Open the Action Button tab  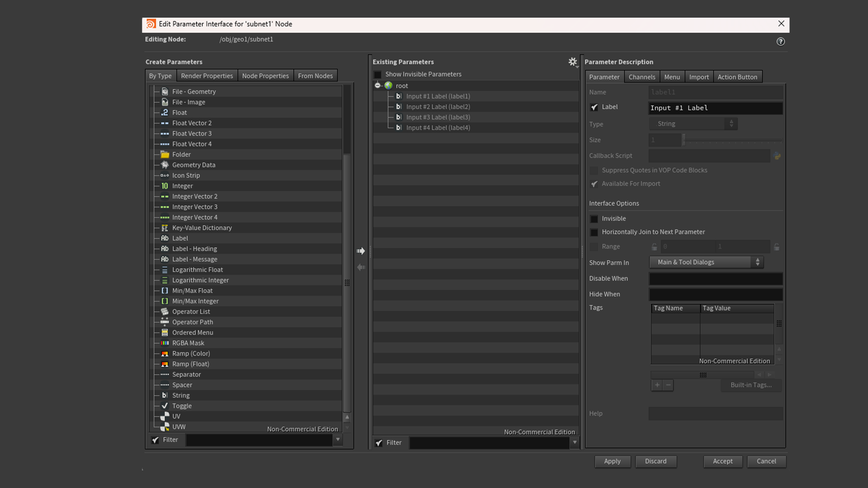(x=737, y=77)
